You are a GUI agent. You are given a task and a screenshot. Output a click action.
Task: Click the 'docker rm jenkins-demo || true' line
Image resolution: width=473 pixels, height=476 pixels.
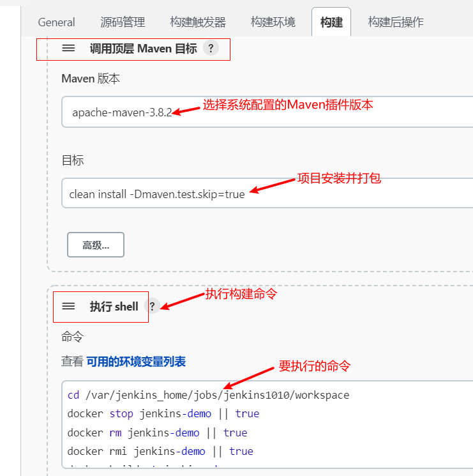[x=157, y=433]
